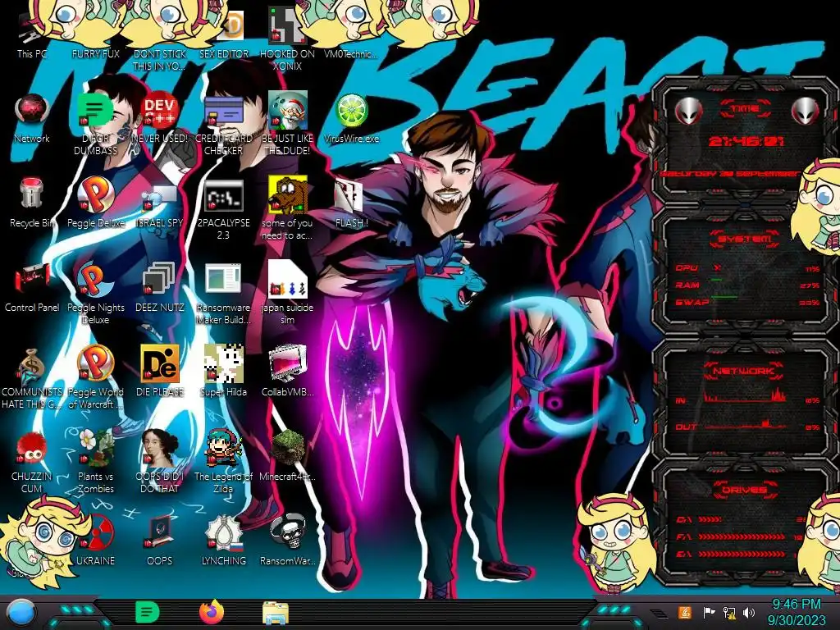Launch Peggle Deluxe from the desktop
Viewport: 840px width, 630px height.
(x=95, y=203)
